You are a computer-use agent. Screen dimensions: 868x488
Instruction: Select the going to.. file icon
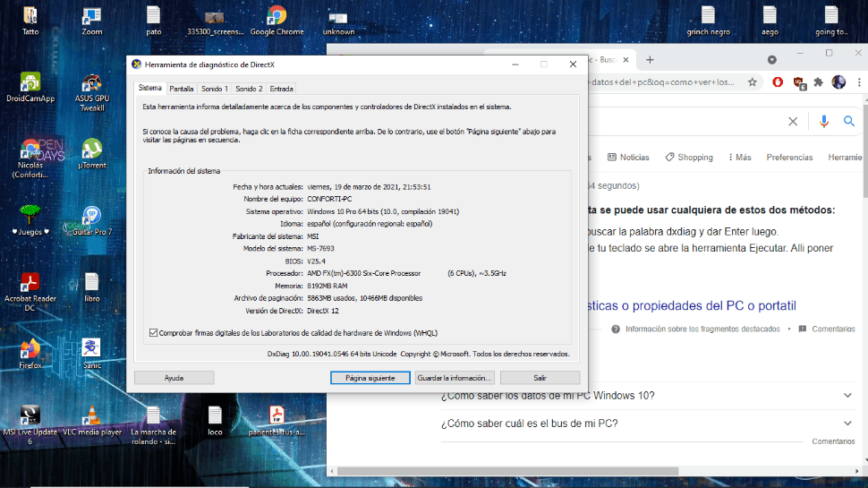831,21
